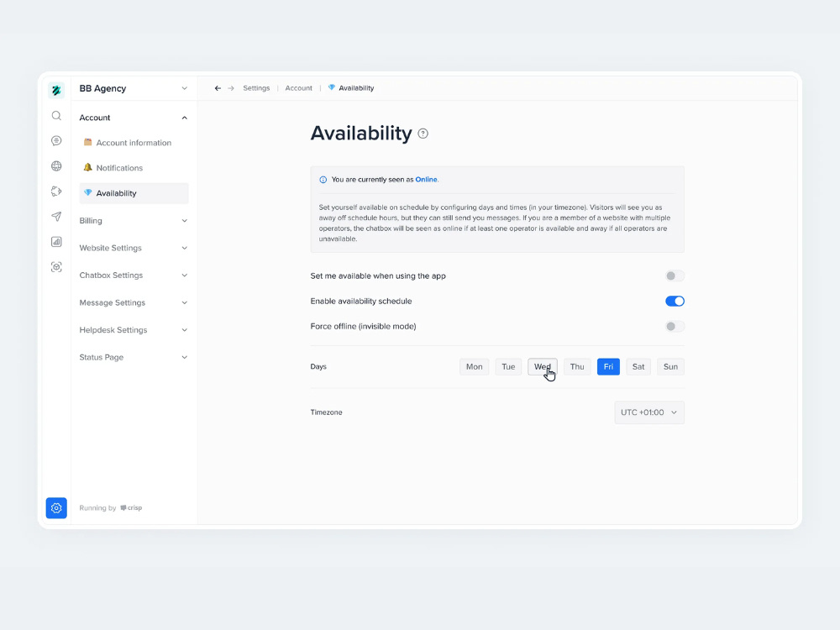Open Notifications settings page

(x=134, y=168)
